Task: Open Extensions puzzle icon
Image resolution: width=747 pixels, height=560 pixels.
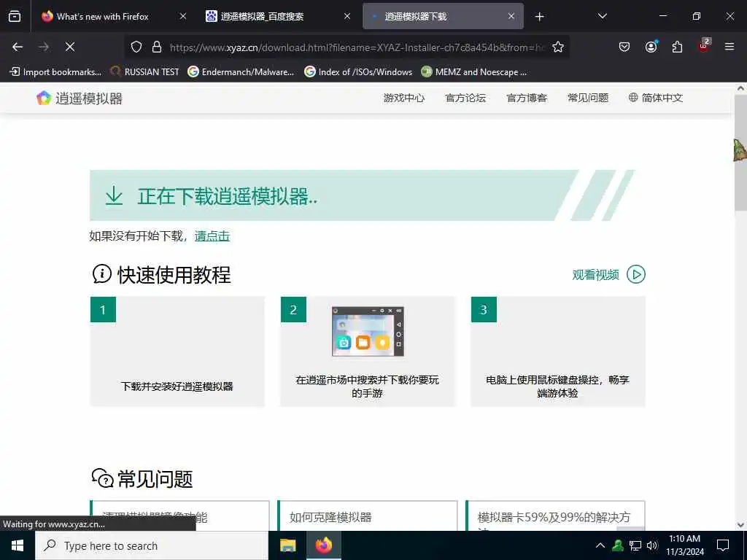Action: (x=677, y=47)
